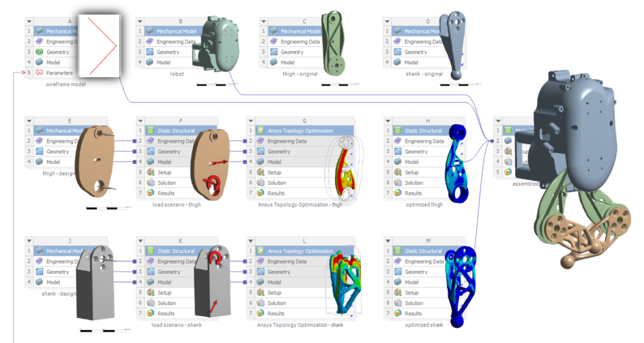
Task: Click the Model icon in robot system B
Action: click(x=150, y=62)
